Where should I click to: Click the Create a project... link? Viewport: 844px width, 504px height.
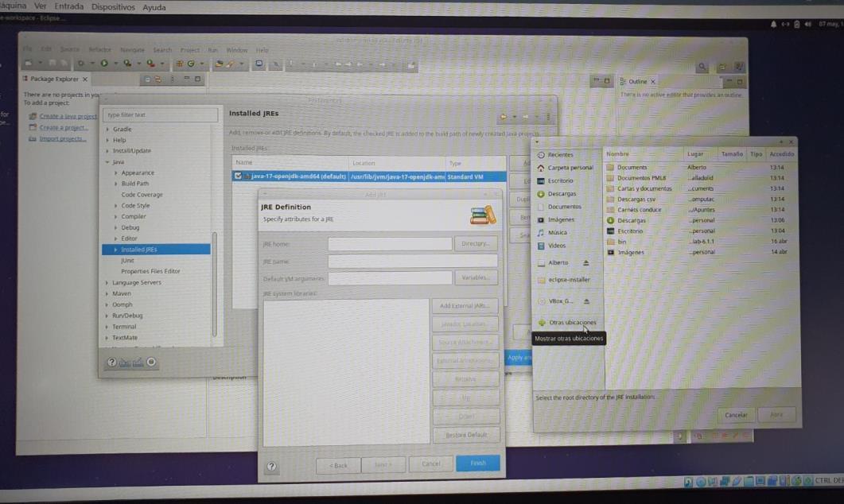[x=64, y=127]
